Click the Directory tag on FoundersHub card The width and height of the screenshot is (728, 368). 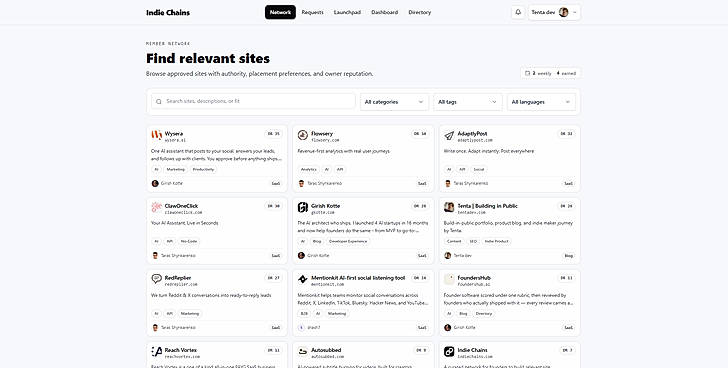pyautogui.click(x=483, y=314)
